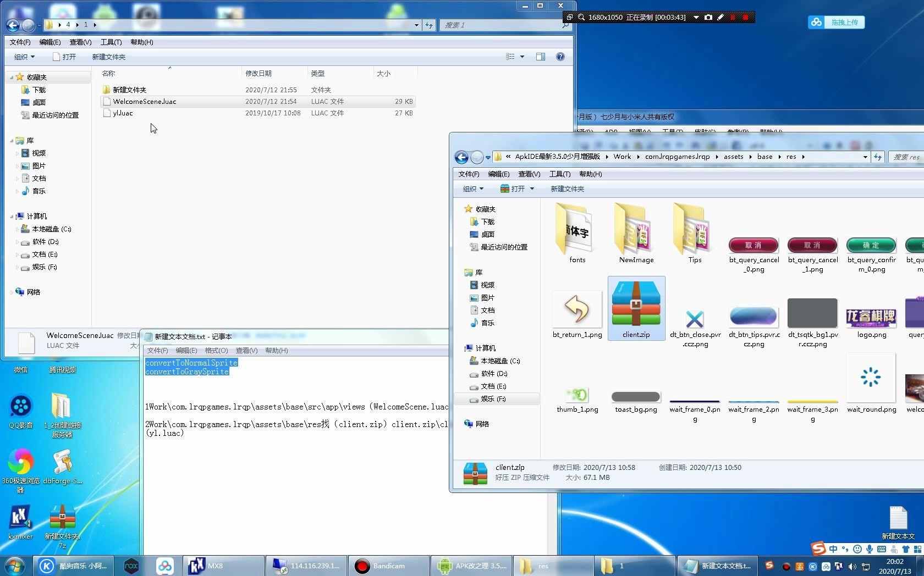
Task: Expand the view options arrow in left Explorer
Action: tap(522, 57)
